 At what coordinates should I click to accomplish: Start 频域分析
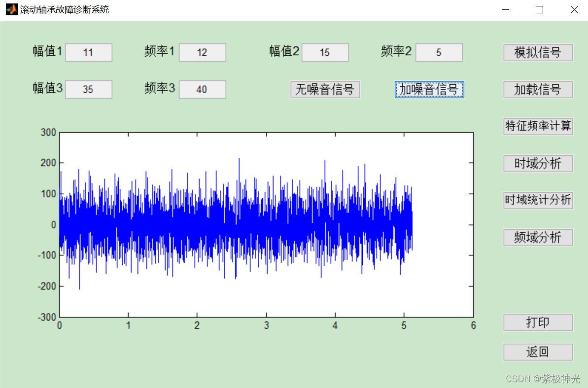coord(538,238)
